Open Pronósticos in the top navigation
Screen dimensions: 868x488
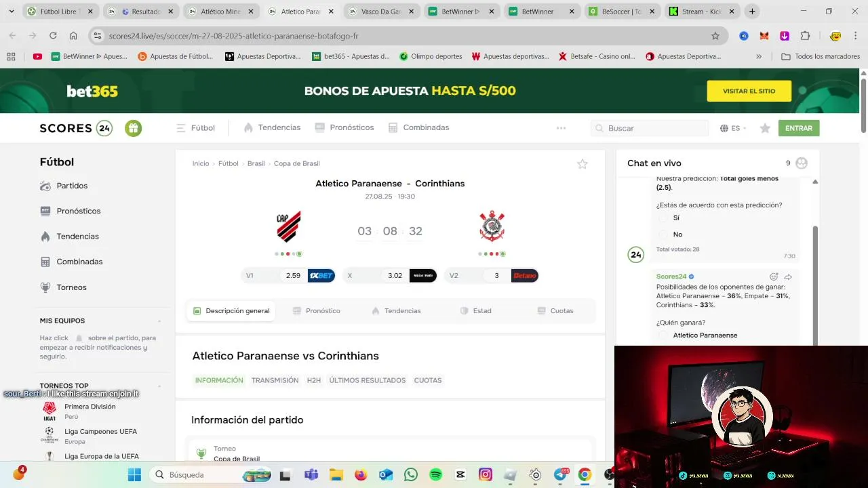tap(344, 127)
